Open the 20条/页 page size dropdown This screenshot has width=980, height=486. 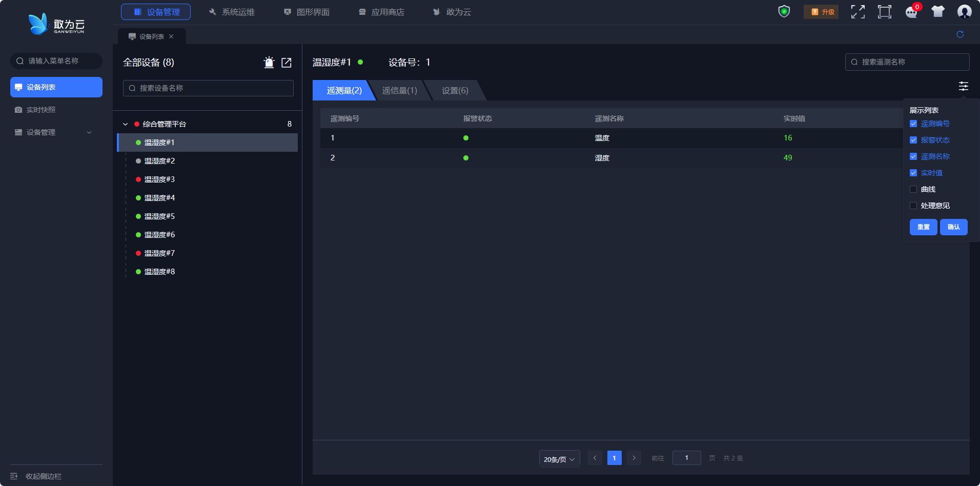[x=559, y=459]
